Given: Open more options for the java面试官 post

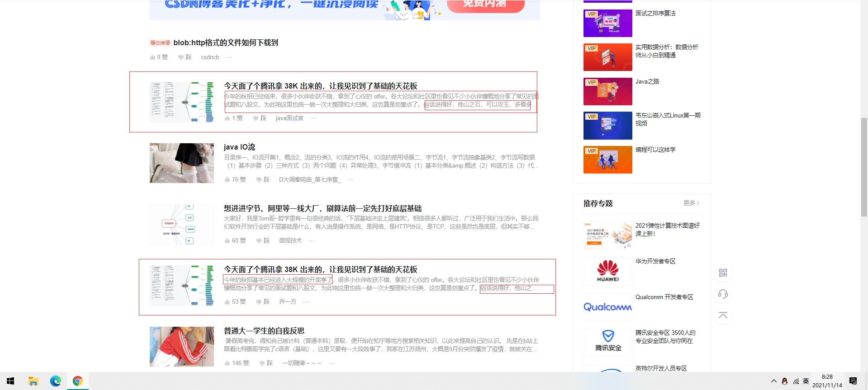Looking at the screenshot, I should 313,118.
